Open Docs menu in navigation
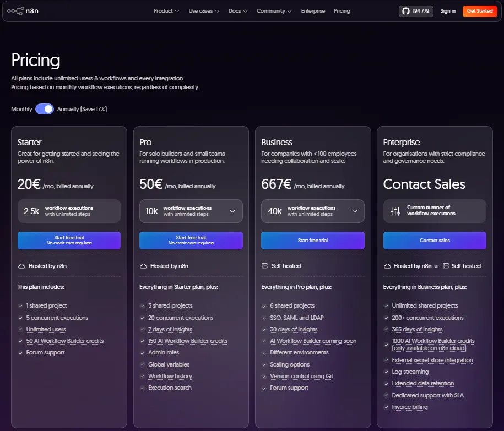Image resolution: width=504 pixels, height=431 pixels. click(x=238, y=11)
